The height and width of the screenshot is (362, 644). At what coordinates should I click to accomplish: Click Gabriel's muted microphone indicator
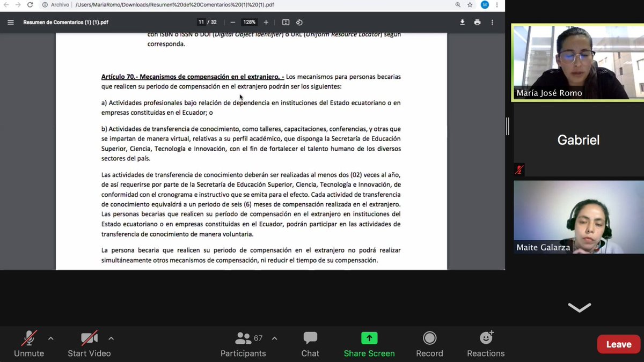click(x=519, y=170)
